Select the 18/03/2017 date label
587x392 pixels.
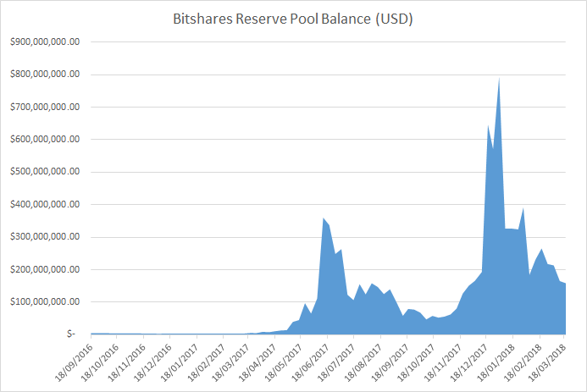230,362
